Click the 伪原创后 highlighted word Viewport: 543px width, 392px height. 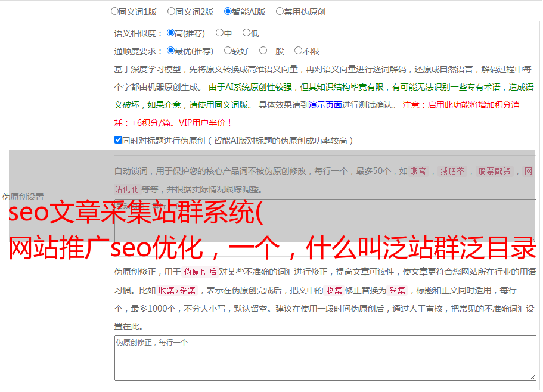point(200,272)
